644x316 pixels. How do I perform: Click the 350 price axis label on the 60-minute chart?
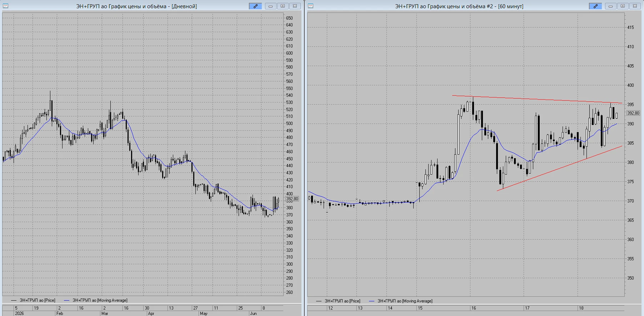click(x=631, y=278)
